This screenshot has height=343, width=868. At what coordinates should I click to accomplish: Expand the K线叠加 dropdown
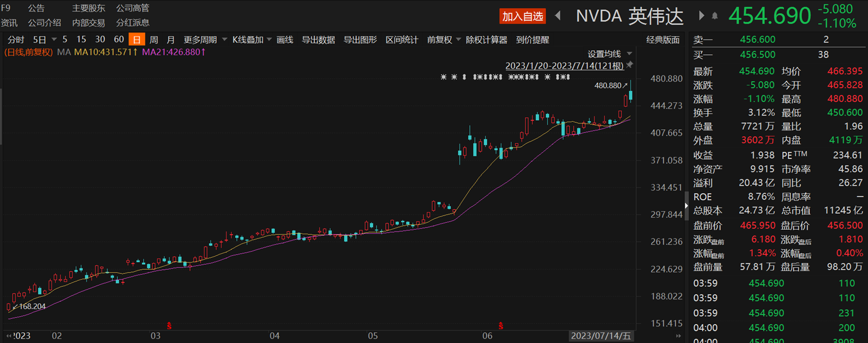(x=270, y=39)
